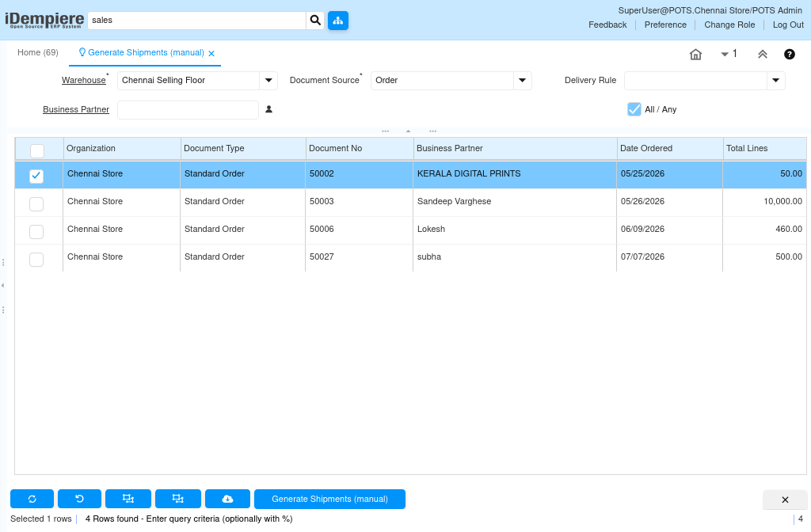The height and width of the screenshot is (532, 811).
Task: Click the Business Partner input field
Action: (188, 109)
